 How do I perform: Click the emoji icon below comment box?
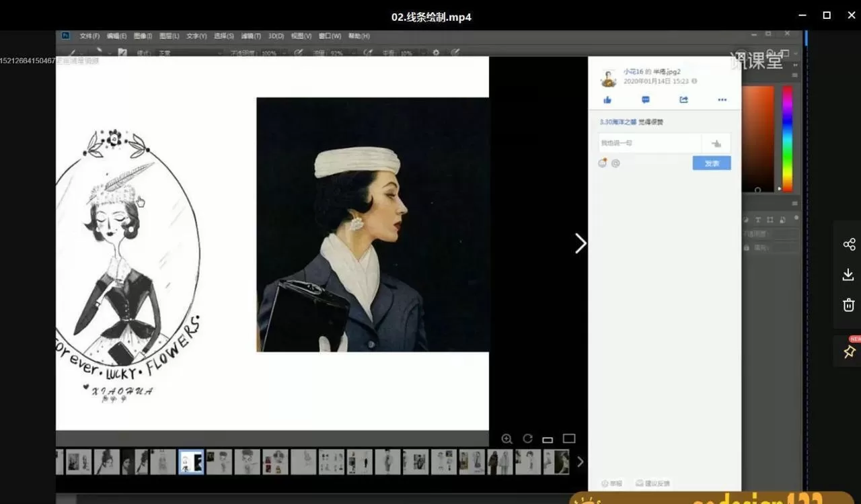[x=603, y=163]
